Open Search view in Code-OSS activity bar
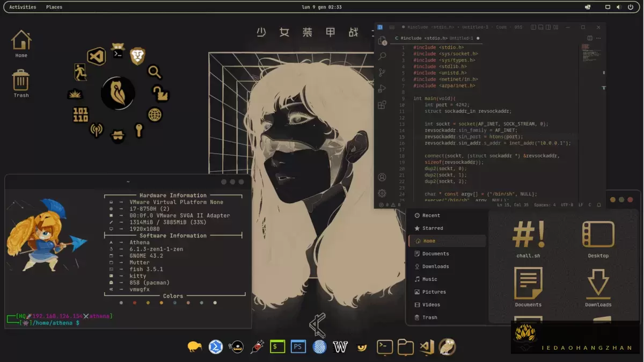Screen dimensions: 644x362 (382, 56)
